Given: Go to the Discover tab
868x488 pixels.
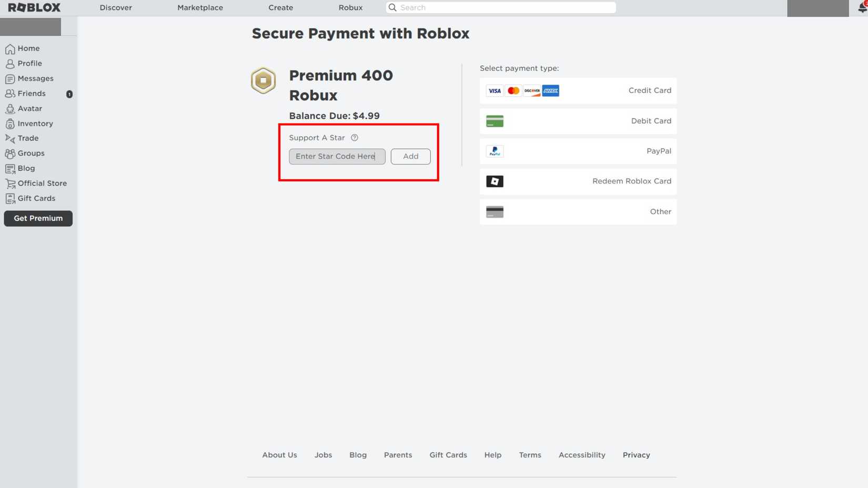Looking at the screenshot, I should 116,7.
